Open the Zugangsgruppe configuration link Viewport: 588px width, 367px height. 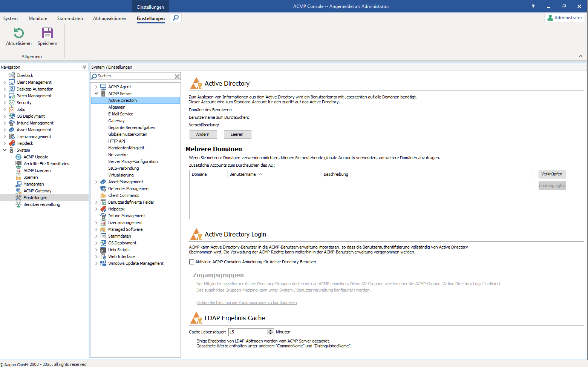(x=247, y=302)
